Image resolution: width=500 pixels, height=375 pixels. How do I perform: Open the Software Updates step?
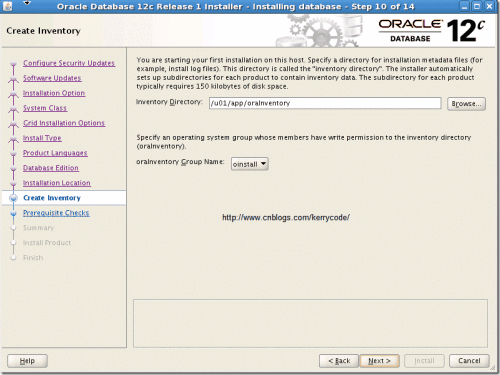(x=52, y=78)
